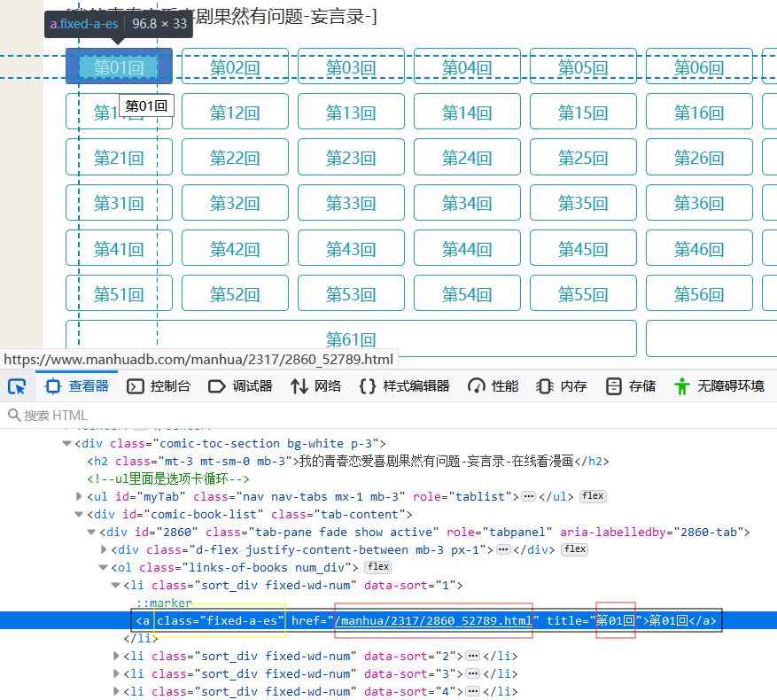777x700 pixels.
Task: Switch to the 控制台 console tab
Action: (x=159, y=386)
